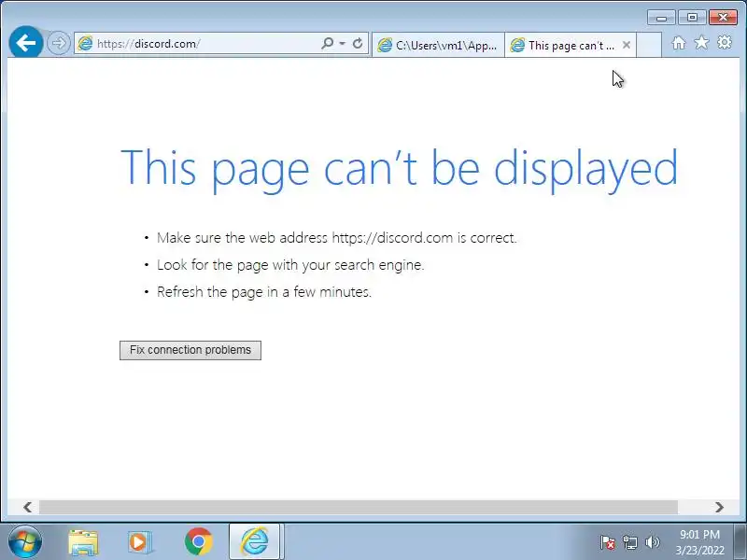
Task: Click the Show desktop strip at taskbar end
Action: (740, 542)
